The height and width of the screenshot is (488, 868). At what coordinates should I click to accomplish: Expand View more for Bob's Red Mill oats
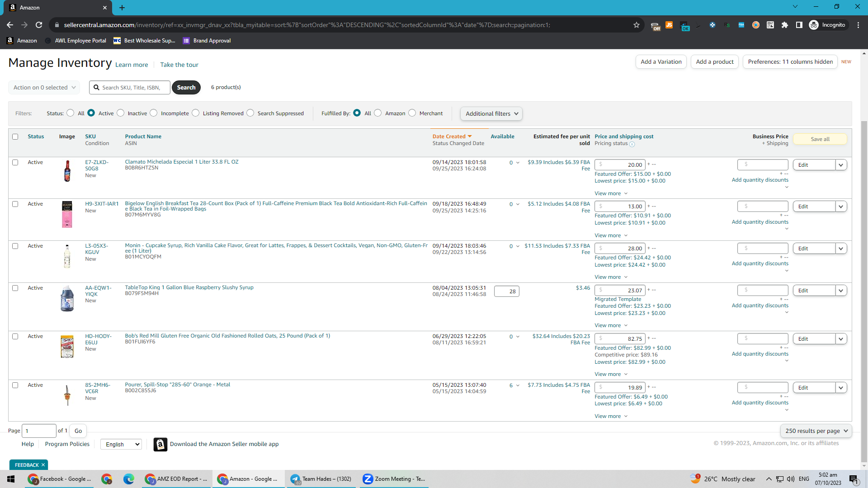(x=611, y=374)
